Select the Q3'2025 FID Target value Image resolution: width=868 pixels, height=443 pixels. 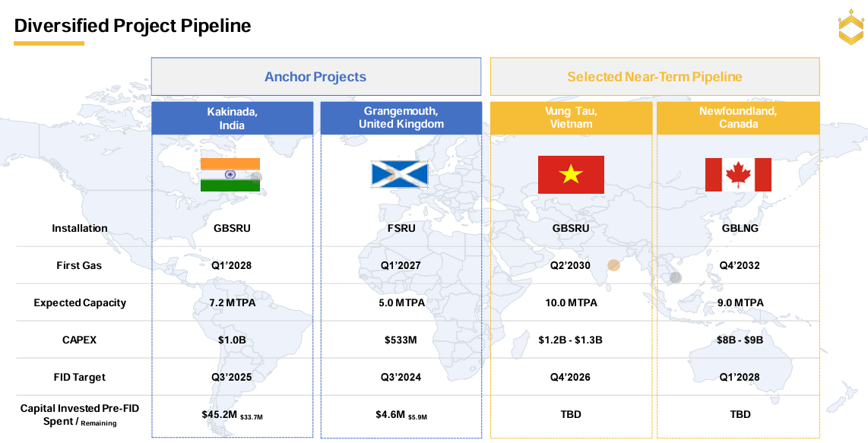click(x=231, y=377)
